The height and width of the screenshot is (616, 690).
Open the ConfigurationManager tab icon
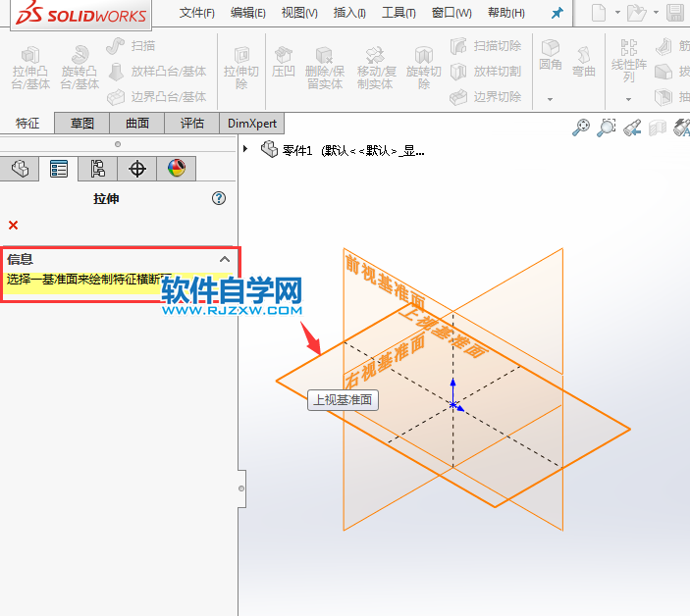98,169
